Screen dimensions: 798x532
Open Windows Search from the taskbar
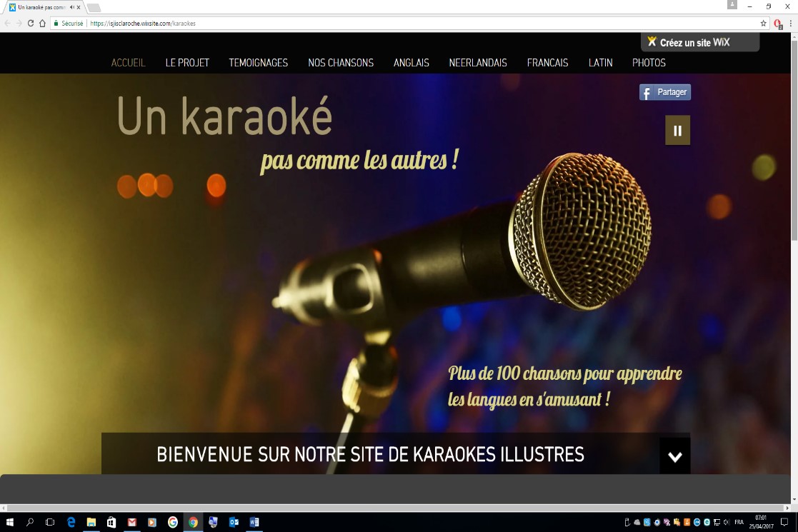(x=31, y=523)
